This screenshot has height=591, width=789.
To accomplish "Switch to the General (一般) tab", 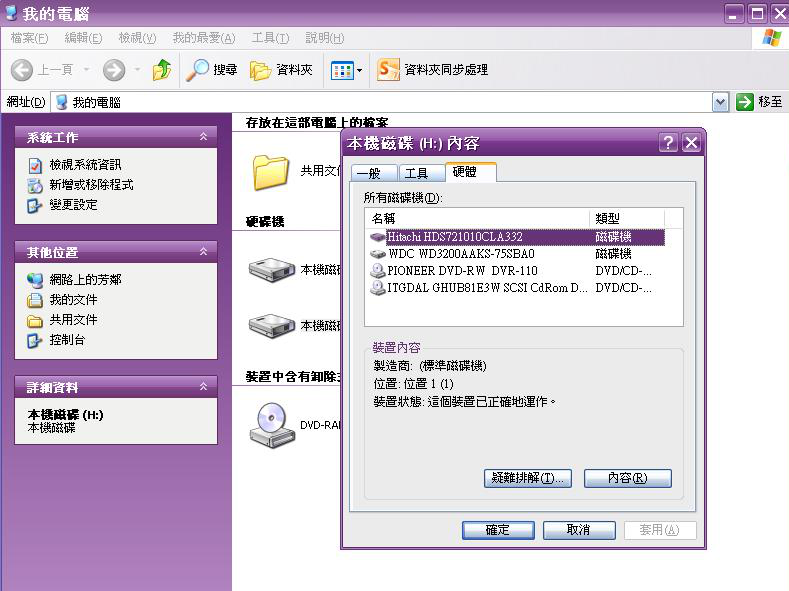I will (x=374, y=173).
